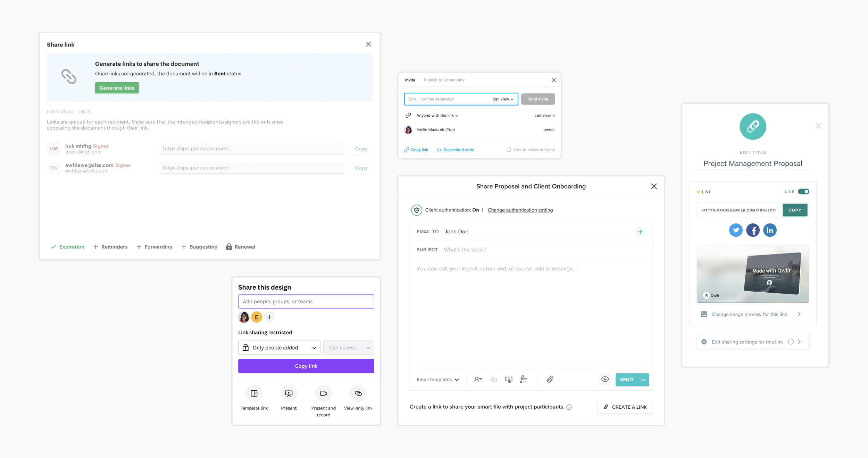Image resolution: width=868 pixels, height=458 pixels.
Task: Click the Add people, groups, or teams field
Action: click(x=306, y=301)
